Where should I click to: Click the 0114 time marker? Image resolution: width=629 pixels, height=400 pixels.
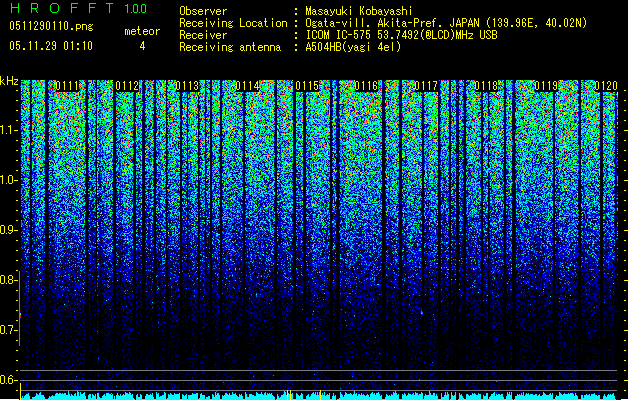tap(247, 86)
